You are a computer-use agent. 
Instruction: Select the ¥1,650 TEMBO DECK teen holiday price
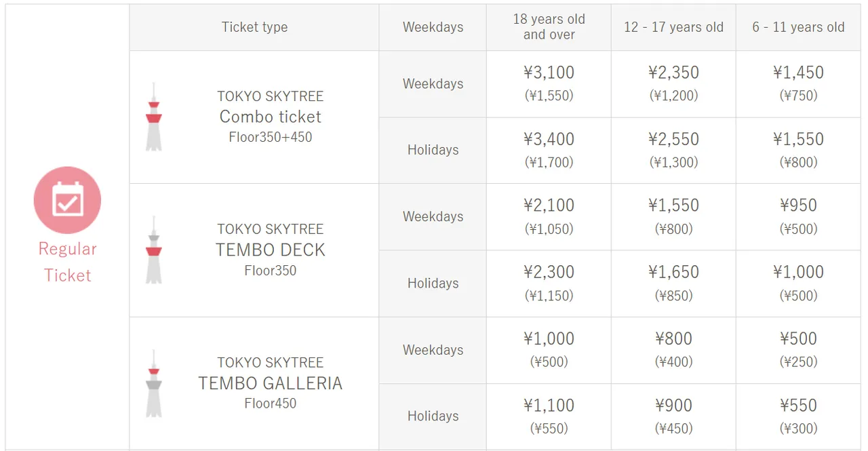point(673,272)
